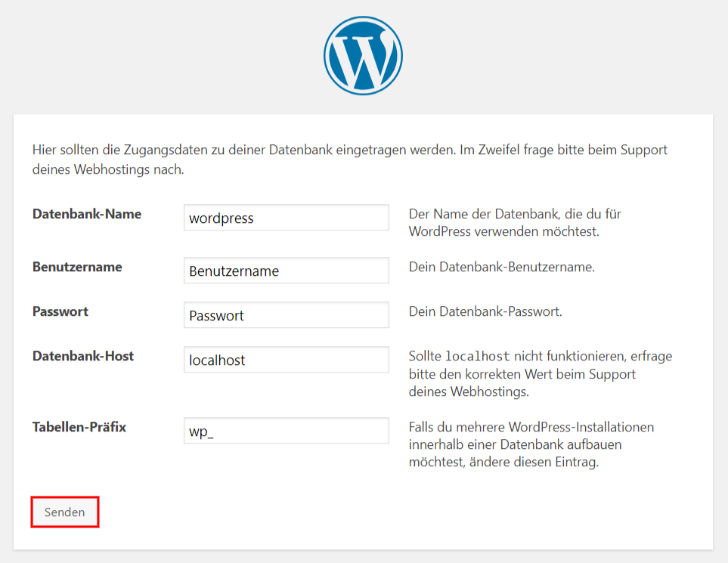Focus the Tabellen-Präfix field containing wp_
The height and width of the screenshot is (563, 728).
point(286,431)
